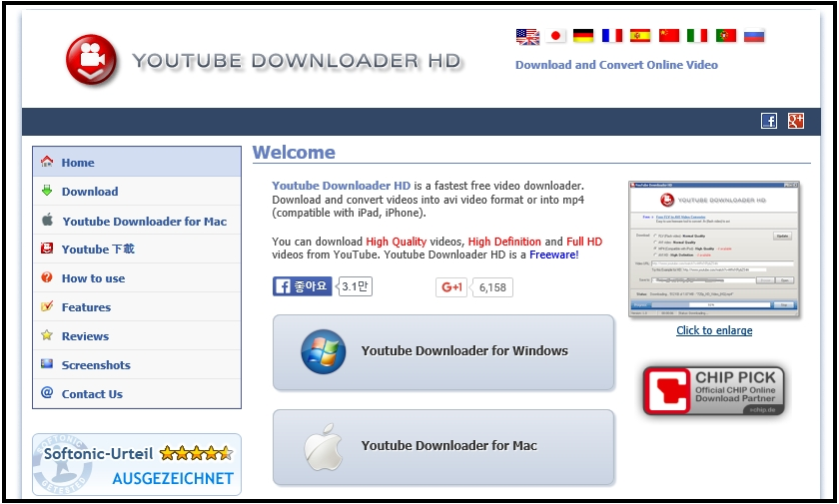This screenshot has width=839, height=504.
Task: Click the Apple icon in sidebar
Action: 47,220
